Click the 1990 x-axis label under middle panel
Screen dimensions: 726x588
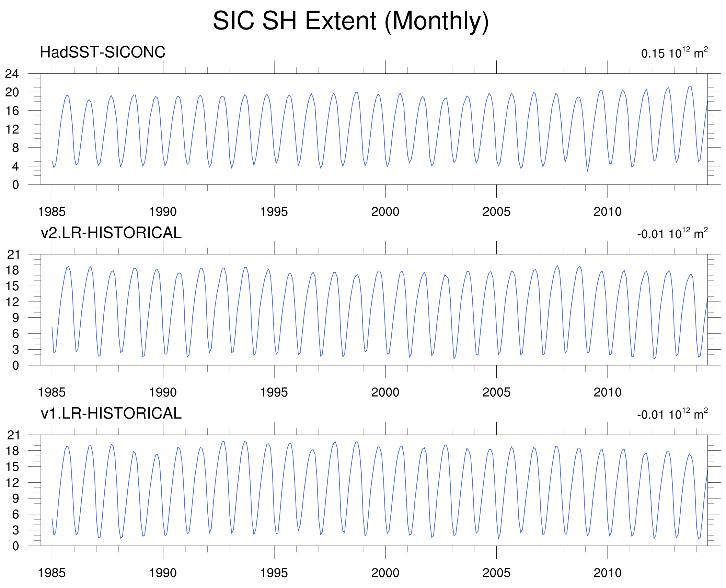(x=162, y=392)
